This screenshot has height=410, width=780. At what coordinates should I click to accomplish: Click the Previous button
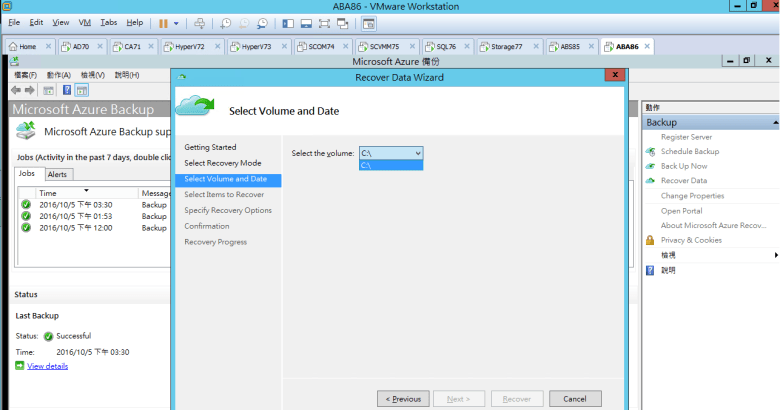pyautogui.click(x=403, y=398)
